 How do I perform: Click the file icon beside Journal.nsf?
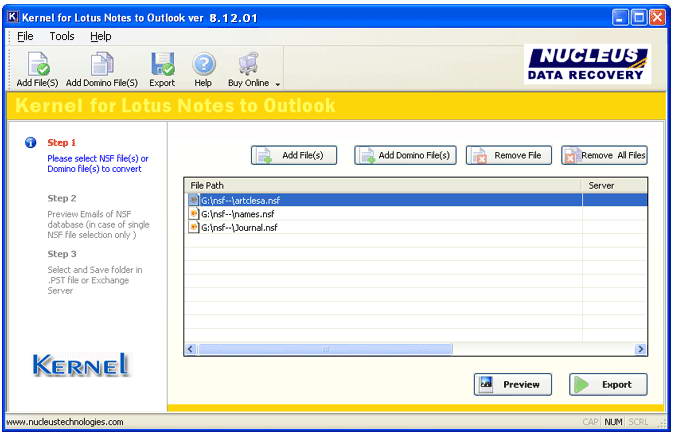[x=194, y=228]
